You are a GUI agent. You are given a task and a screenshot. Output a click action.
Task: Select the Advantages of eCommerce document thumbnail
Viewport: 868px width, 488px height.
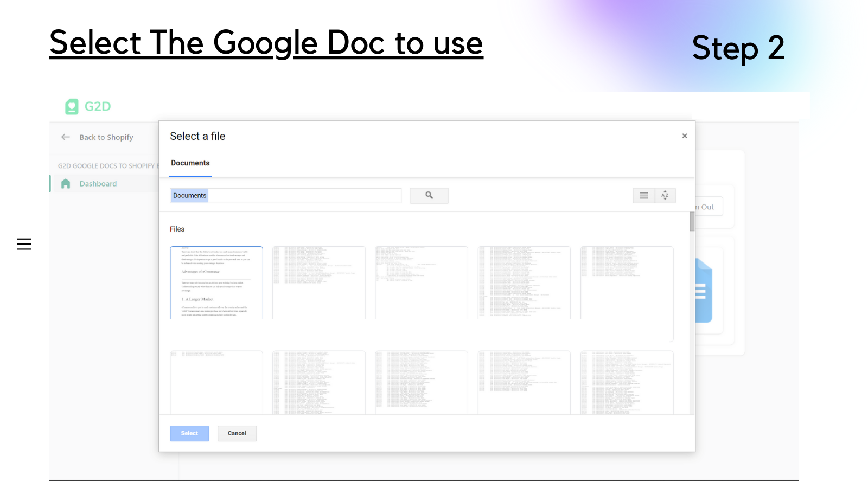point(216,282)
